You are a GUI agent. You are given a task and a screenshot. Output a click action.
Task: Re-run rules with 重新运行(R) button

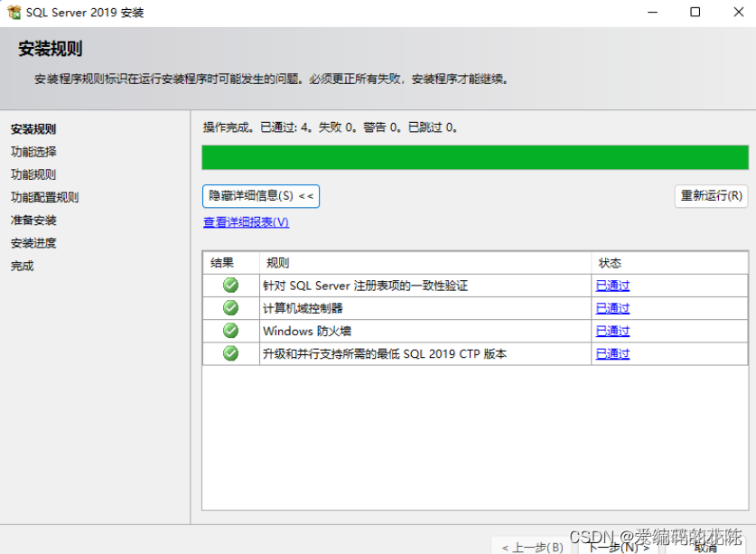[x=711, y=196]
